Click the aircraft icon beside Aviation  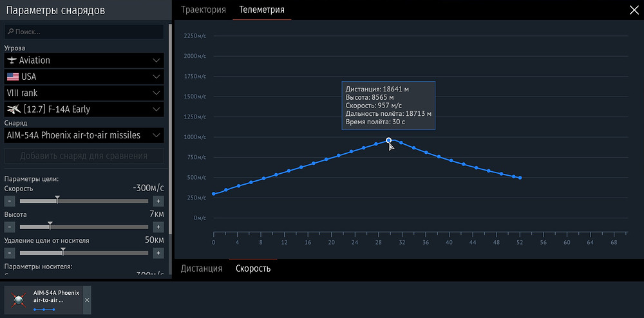(12, 61)
